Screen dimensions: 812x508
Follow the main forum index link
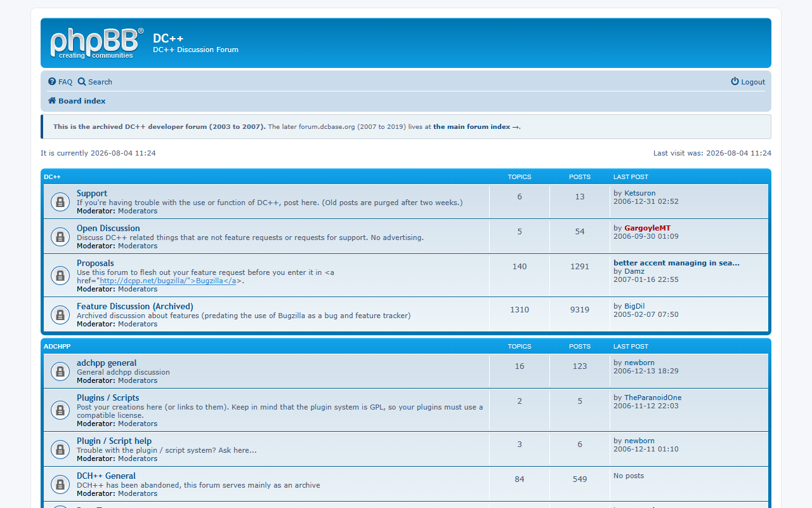pyautogui.click(x=476, y=127)
